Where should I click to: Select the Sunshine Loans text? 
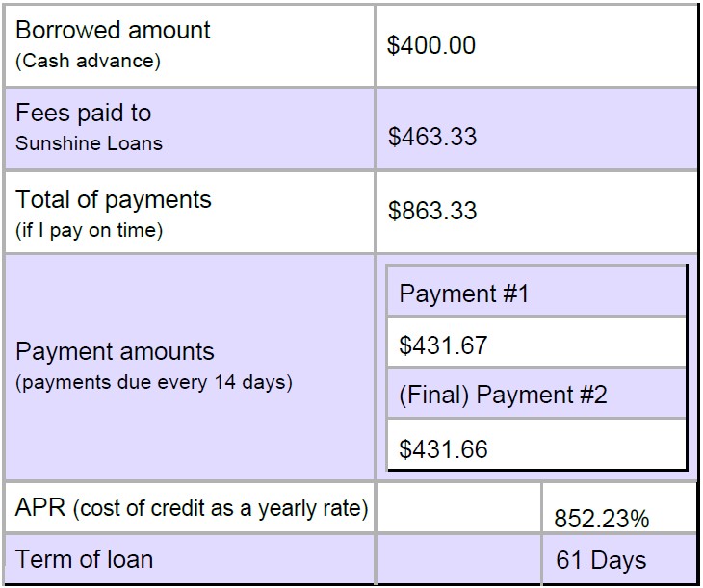[x=89, y=143]
